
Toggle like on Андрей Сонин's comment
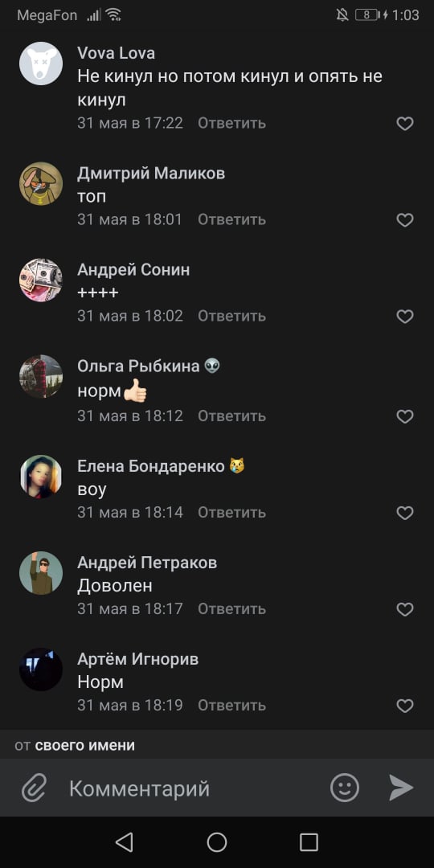(x=405, y=317)
